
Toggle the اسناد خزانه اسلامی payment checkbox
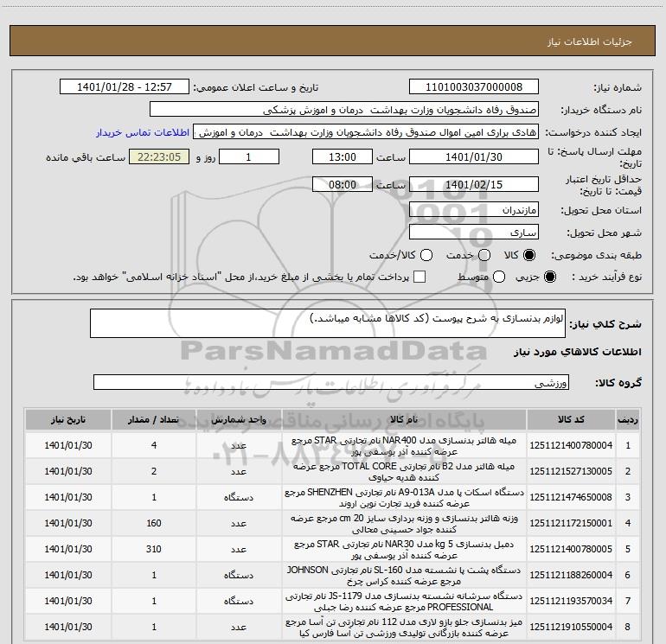point(419,277)
